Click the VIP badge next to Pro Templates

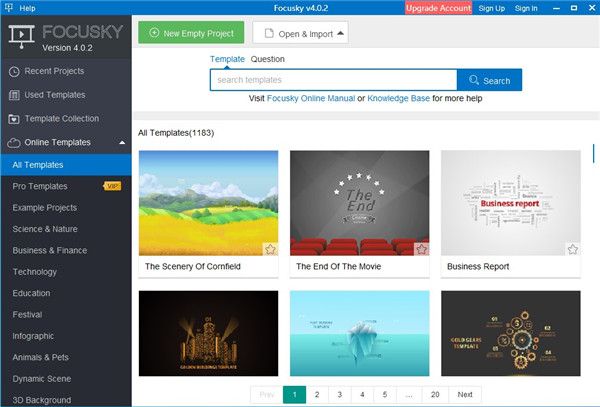(x=112, y=186)
